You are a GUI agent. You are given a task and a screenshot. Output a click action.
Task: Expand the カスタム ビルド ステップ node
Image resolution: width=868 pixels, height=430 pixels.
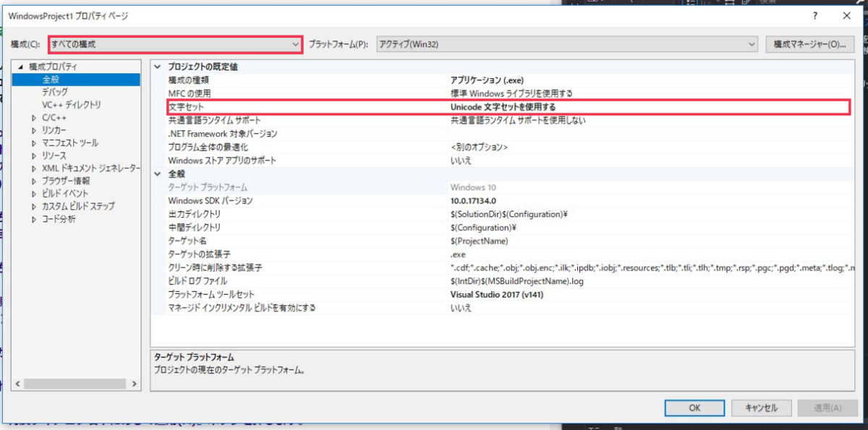33,206
